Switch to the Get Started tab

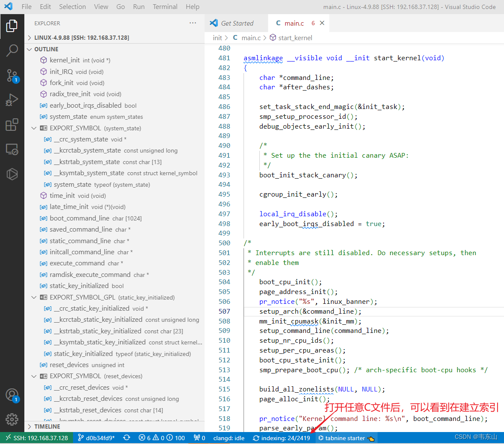[236, 23]
